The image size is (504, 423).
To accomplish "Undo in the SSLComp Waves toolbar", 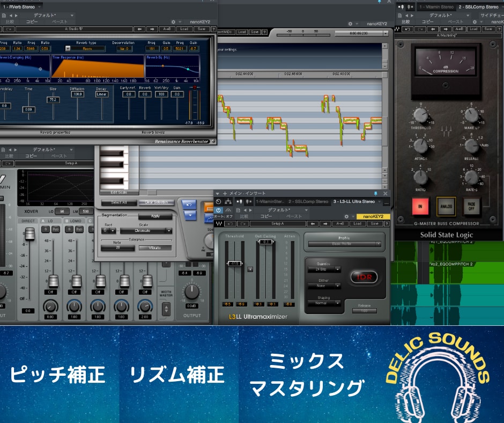I will click(x=407, y=29).
